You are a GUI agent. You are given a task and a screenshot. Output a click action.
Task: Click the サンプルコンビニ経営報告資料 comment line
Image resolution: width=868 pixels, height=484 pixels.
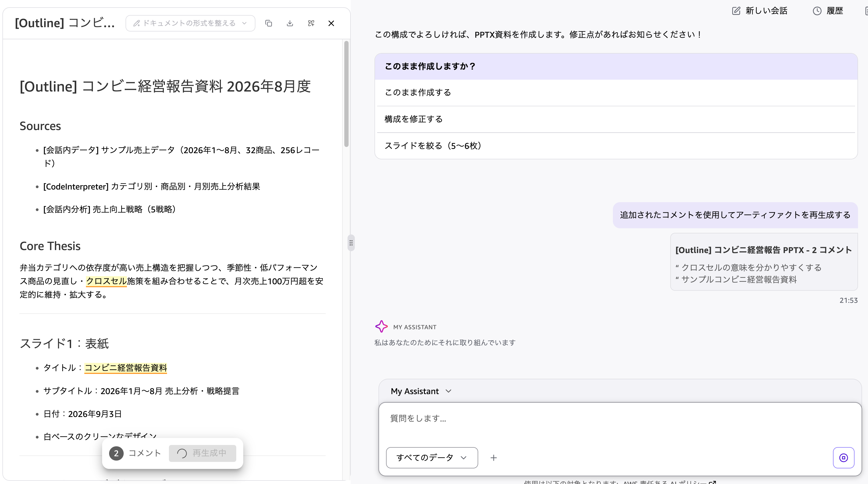pyautogui.click(x=736, y=280)
